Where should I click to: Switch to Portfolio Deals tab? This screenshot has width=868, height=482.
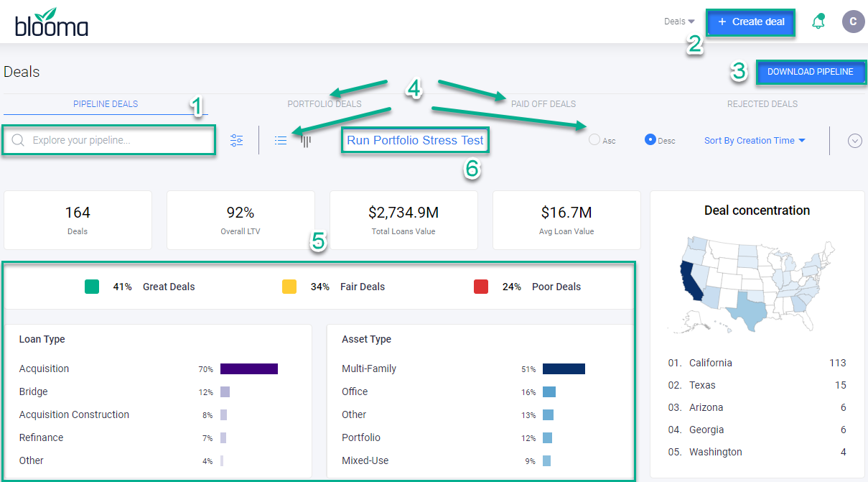[x=325, y=104]
